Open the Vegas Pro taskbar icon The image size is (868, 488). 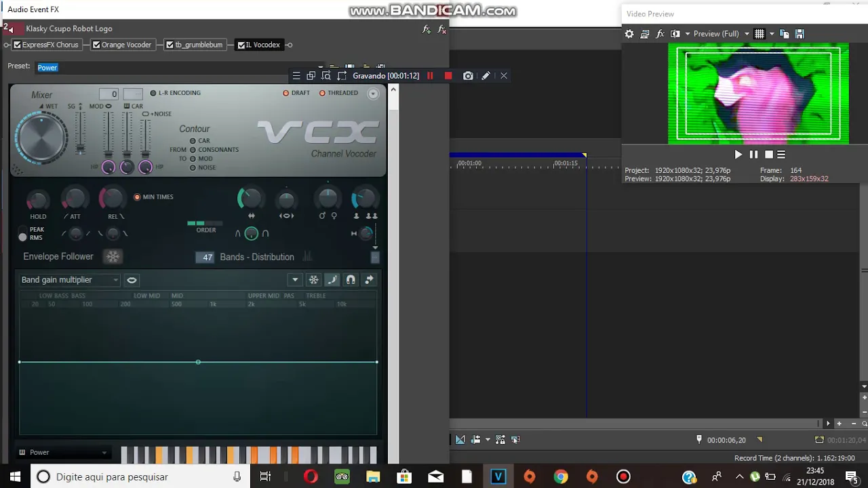pos(498,476)
